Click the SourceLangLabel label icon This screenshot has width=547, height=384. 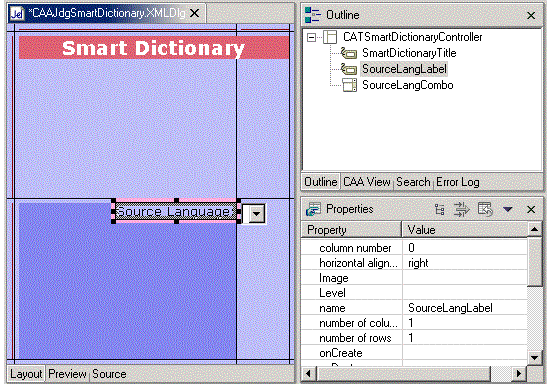click(x=349, y=69)
